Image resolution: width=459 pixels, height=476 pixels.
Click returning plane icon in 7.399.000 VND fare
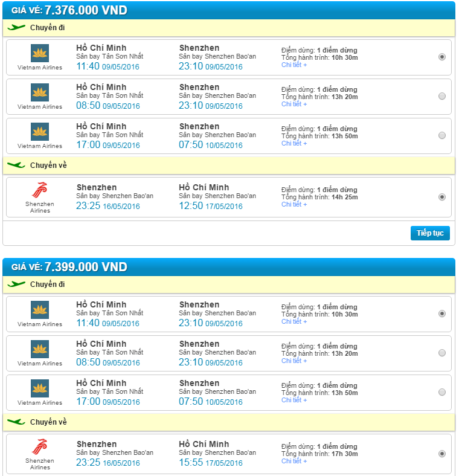tap(16, 422)
